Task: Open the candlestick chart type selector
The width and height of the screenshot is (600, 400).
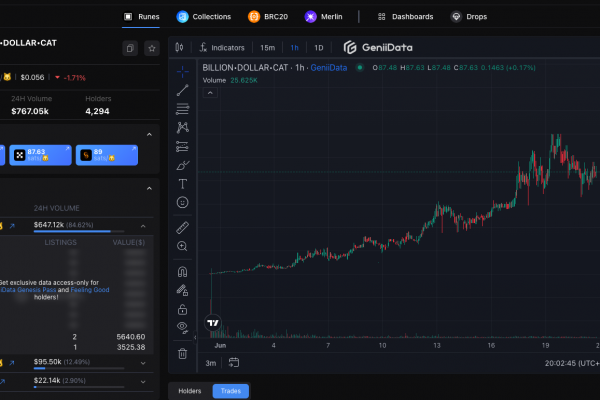Action: [179, 47]
